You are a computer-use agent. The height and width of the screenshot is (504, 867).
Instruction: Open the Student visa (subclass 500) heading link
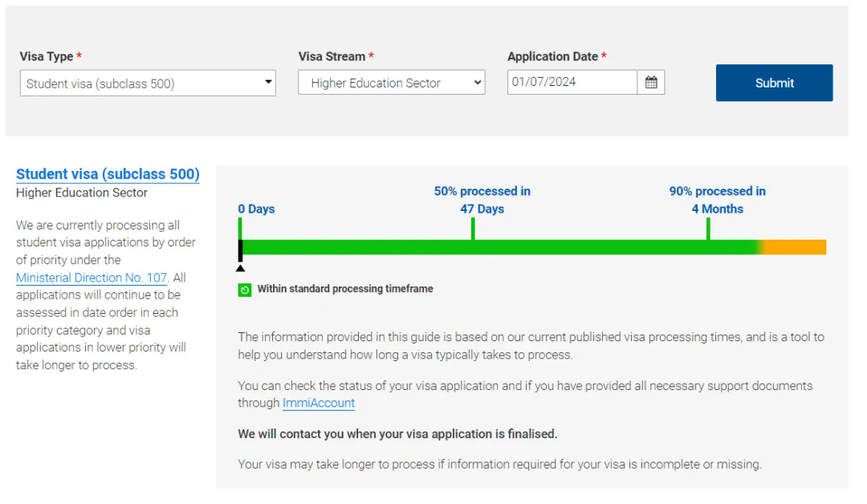[108, 174]
